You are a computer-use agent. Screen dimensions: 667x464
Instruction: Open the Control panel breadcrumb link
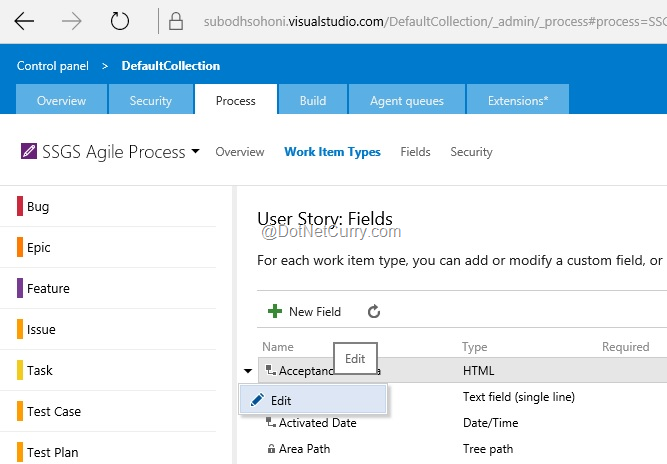click(53, 66)
